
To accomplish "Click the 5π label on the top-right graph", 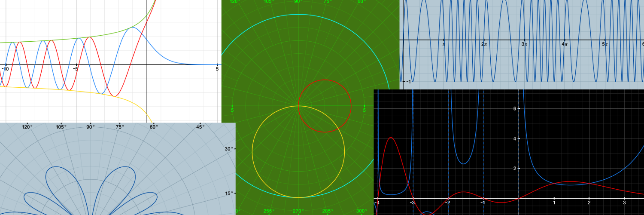I will click(x=604, y=44).
